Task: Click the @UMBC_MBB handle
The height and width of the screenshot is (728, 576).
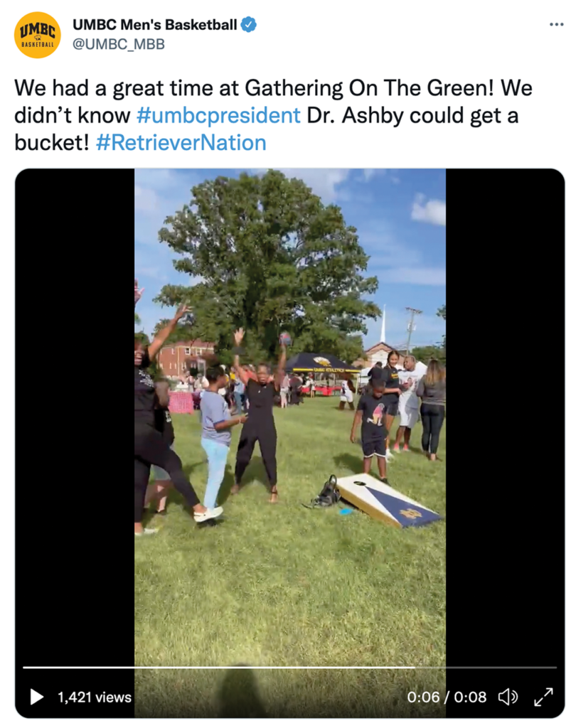Action: (119, 44)
